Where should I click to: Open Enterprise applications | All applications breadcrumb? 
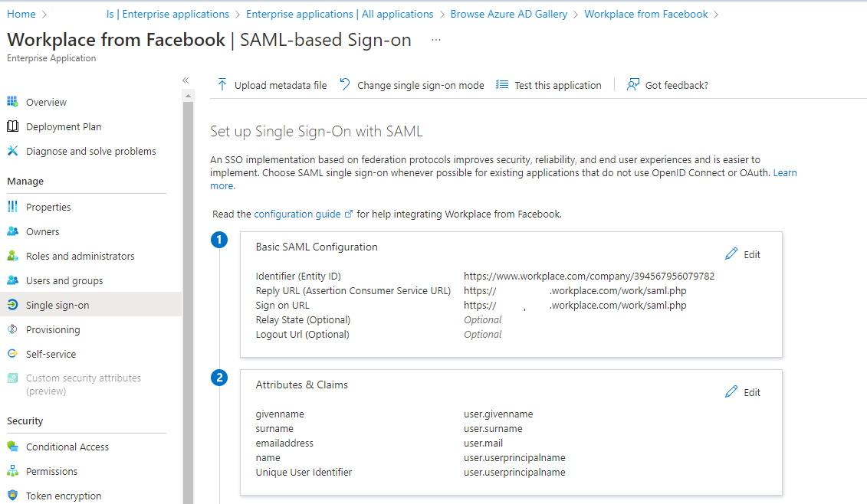click(x=340, y=14)
